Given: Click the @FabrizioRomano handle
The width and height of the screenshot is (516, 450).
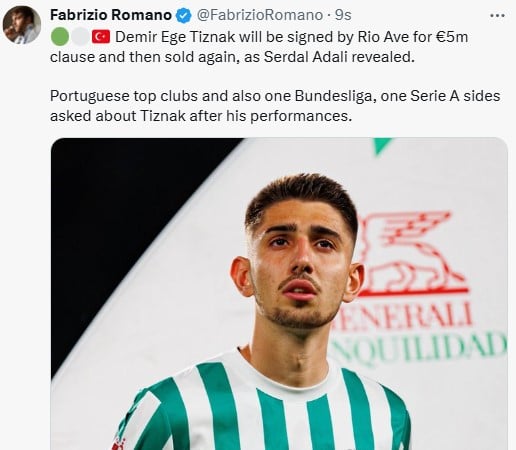Looking at the screenshot, I should click(260, 15).
